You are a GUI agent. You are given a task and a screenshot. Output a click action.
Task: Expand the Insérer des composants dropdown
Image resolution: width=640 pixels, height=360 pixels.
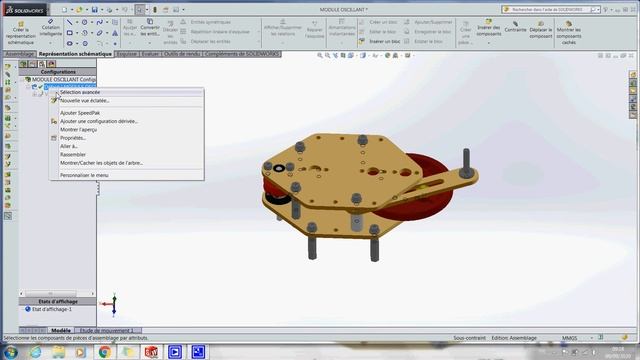489,43
